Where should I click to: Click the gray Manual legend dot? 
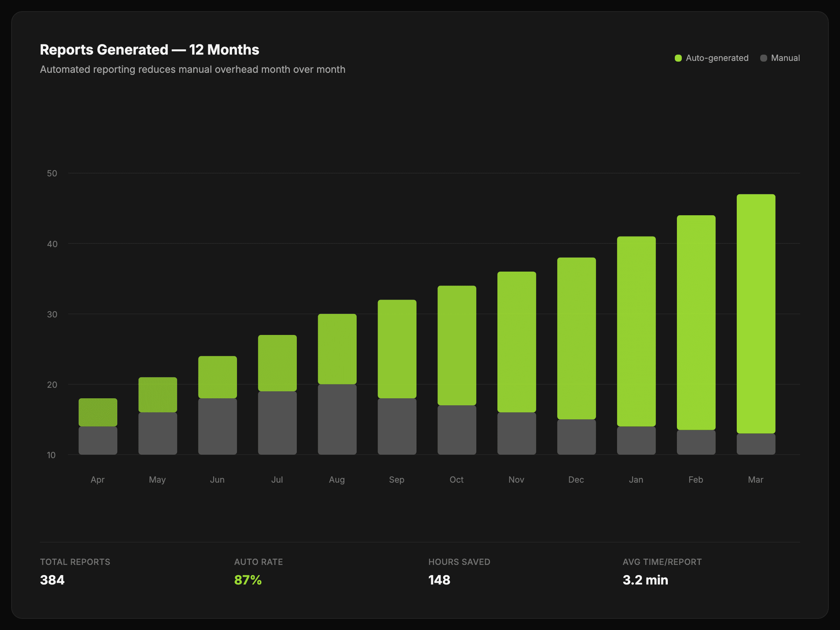tap(764, 58)
